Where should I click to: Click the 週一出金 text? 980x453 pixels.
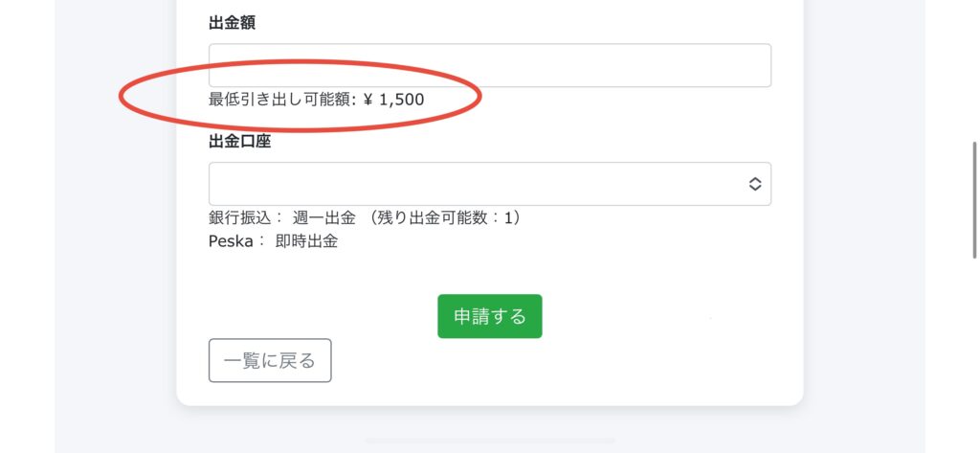(323, 218)
